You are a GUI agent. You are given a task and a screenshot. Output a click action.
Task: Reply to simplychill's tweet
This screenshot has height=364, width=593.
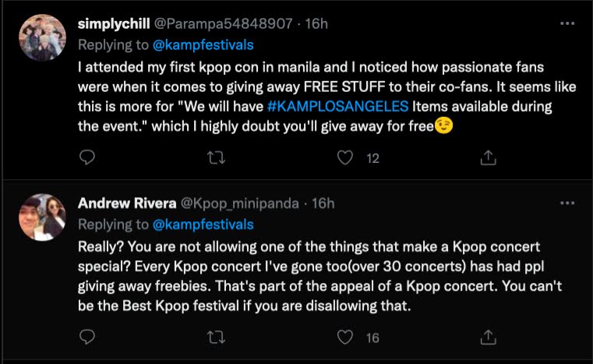click(87, 158)
